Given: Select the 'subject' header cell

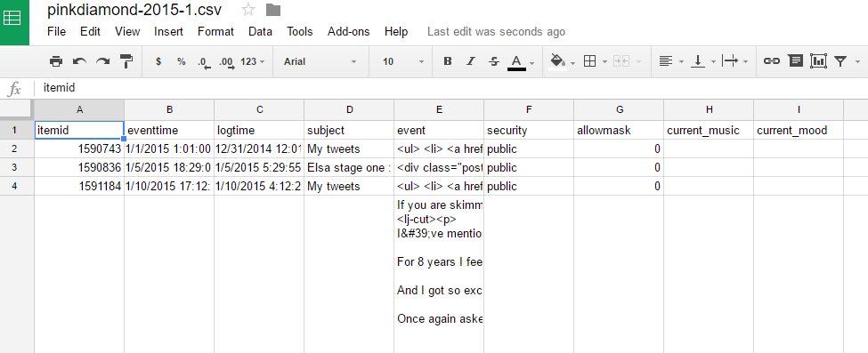Looking at the screenshot, I should pyautogui.click(x=349, y=131).
